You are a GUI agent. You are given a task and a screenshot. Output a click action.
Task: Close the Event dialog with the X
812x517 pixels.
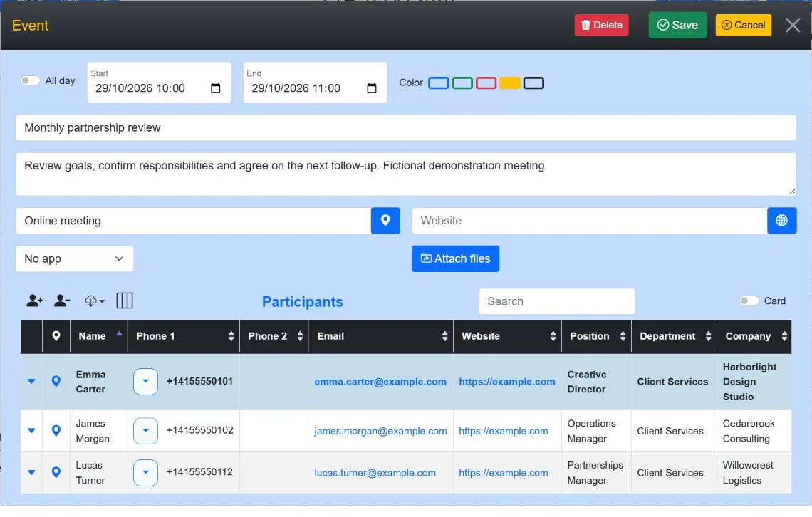[x=792, y=25]
